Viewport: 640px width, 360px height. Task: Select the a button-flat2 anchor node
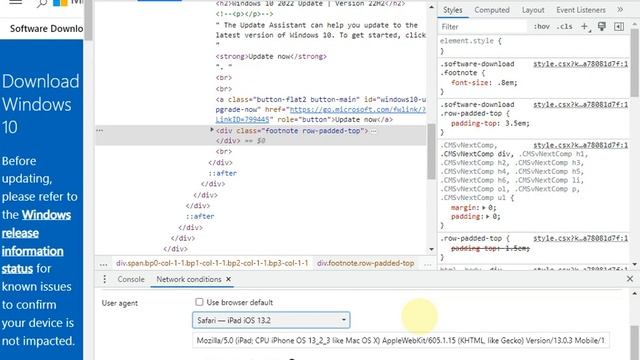(321, 109)
